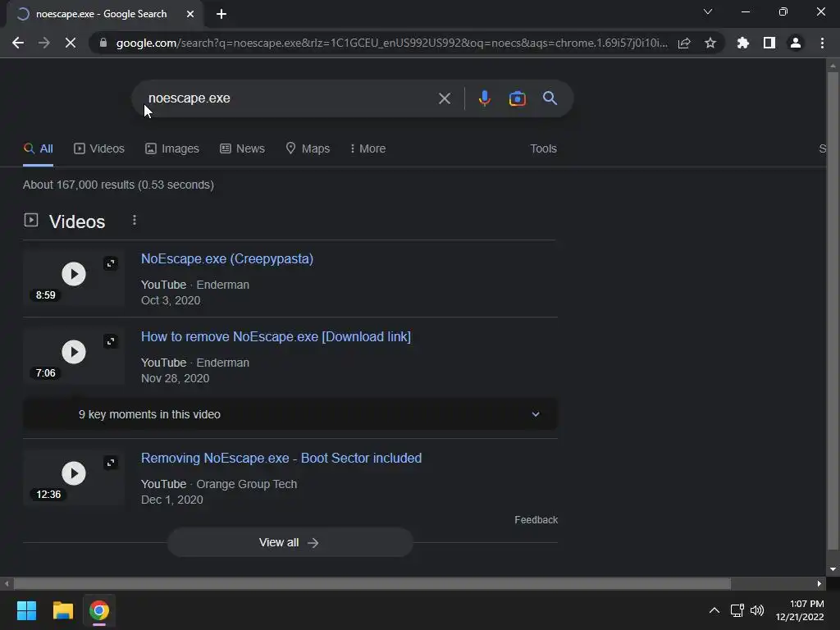Open the taskbar clock and date
The height and width of the screenshot is (630, 840).
tap(800, 610)
